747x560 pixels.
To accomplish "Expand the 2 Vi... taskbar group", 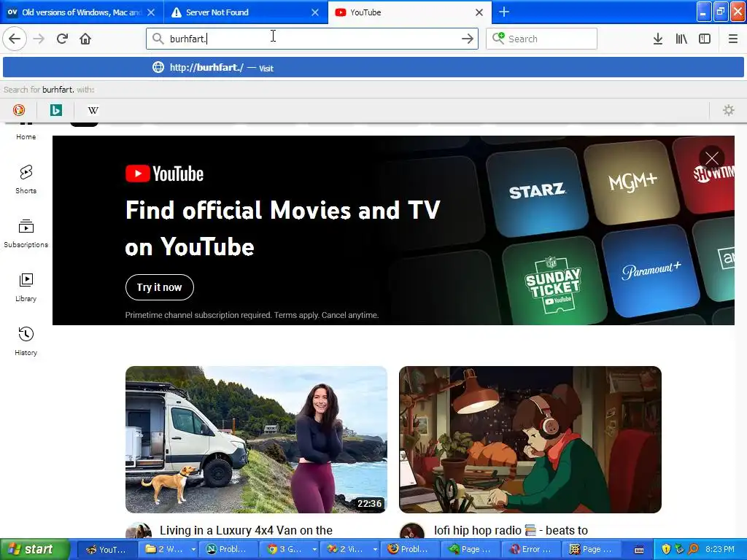I will point(352,550).
